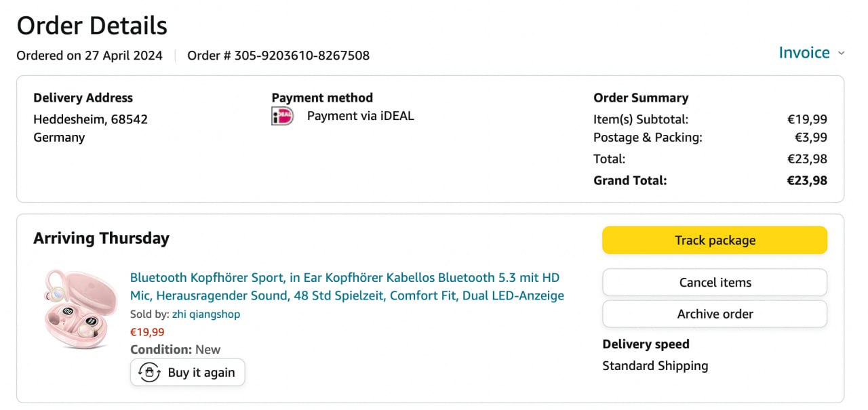Click the red item price €19,99

click(146, 332)
